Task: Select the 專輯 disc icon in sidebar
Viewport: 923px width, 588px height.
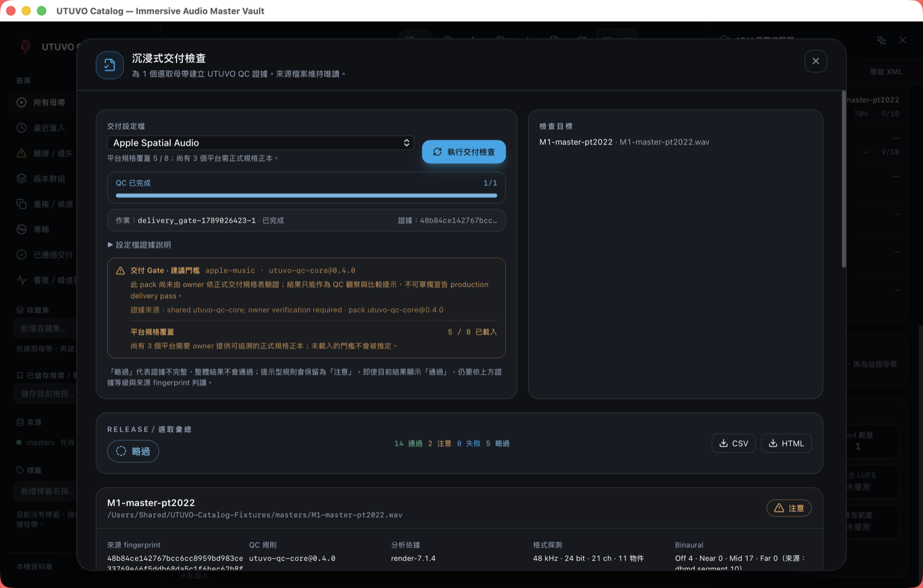Action: (x=21, y=229)
